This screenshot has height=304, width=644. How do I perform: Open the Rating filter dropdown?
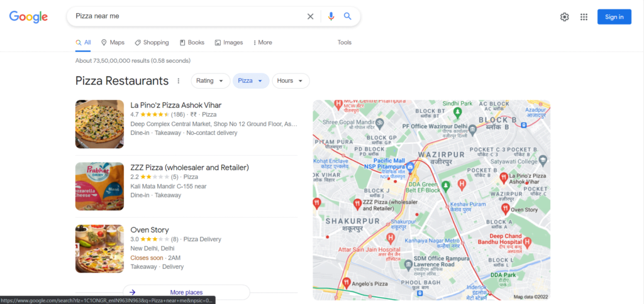pyautogui.click(x=210, y=81)
